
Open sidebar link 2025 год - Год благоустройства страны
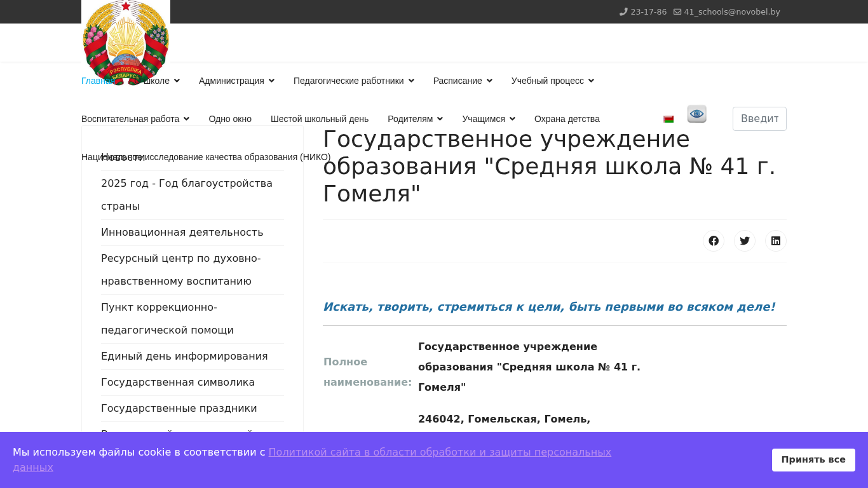coord(193,194)
